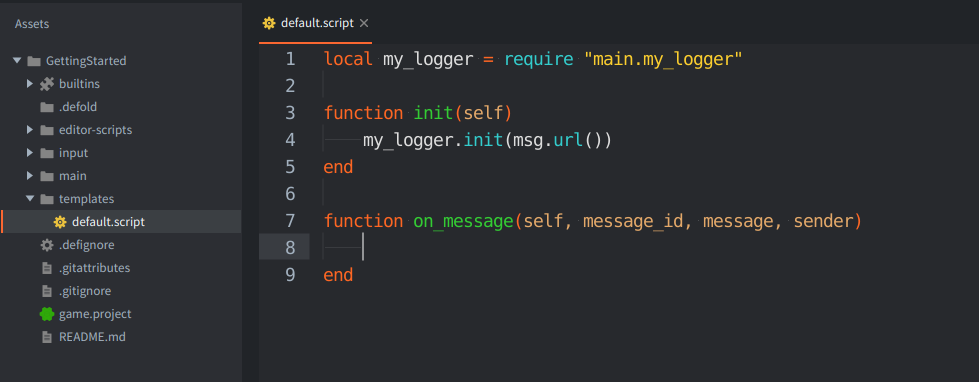Open the game.project file
The height and width of the screenshot is (382, 979).
coord(96,314)
